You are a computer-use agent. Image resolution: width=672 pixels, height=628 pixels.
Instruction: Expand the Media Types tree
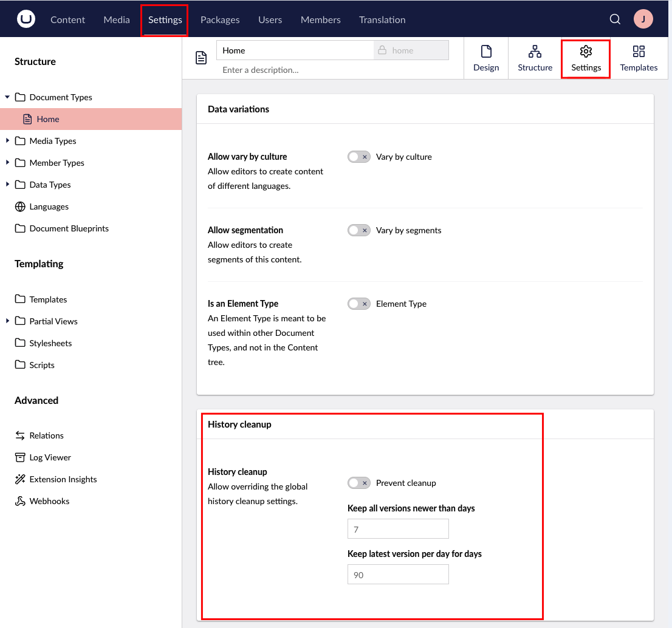tap(7, 141)
